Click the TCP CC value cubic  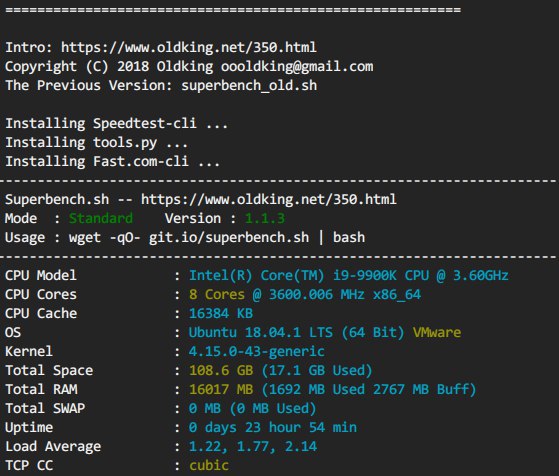pyautogui.click(x=209, y=466)
